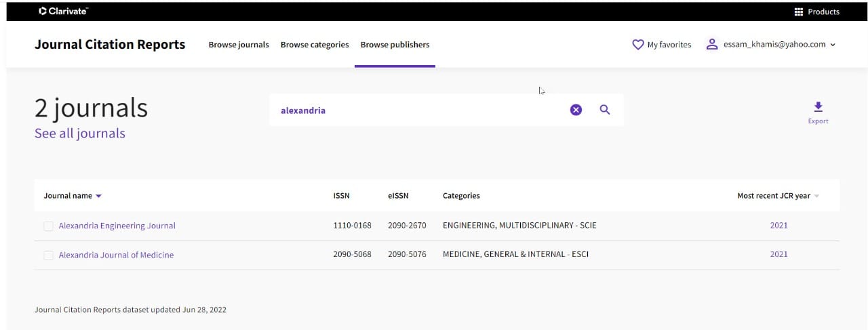The height and width of the screenshot is (330, 868).
Task: Open the Products grid menu
Action: [799, 12]
